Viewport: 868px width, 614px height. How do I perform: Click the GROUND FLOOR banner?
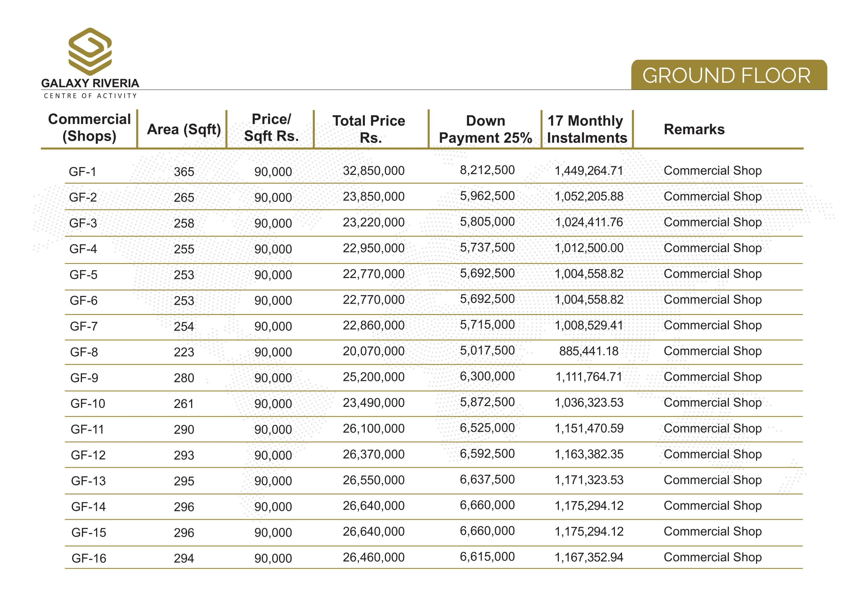pyautogui.click(x=728, y=76)
